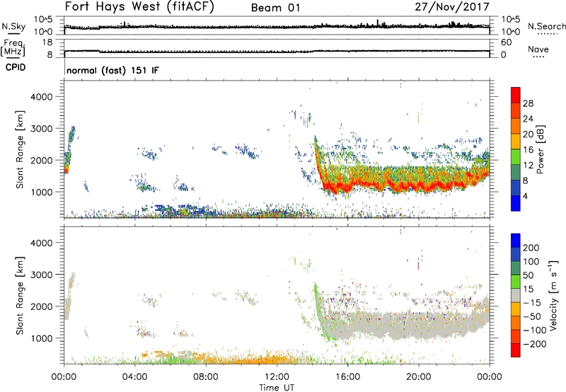Click the "1000" tick of the velocity panel
The image size is (566, 392).
(42, 338)
